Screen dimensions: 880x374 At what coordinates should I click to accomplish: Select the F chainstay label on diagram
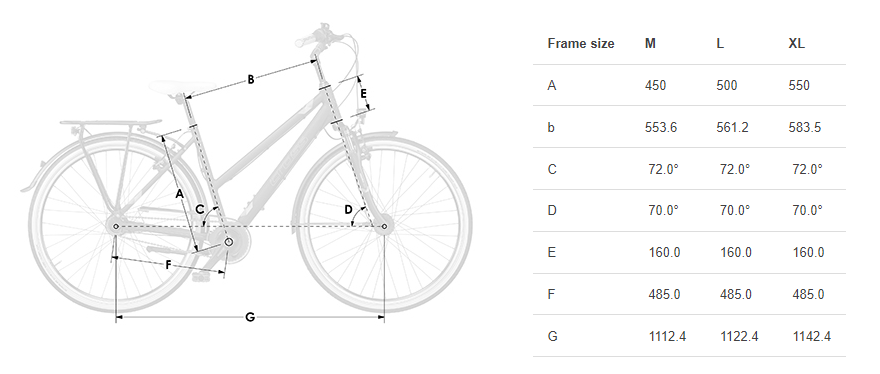168,266
